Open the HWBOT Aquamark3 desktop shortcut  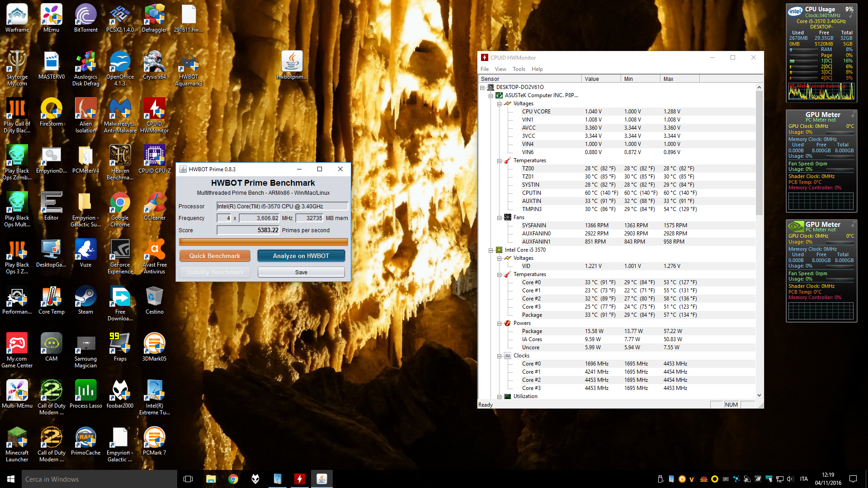click(189, 69)
